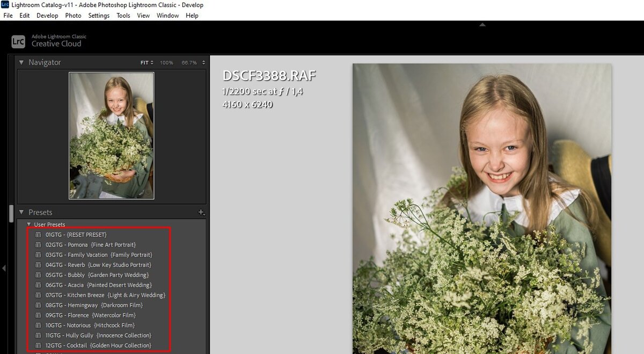
Task: Open the File menu
Action: click(8, 16)
